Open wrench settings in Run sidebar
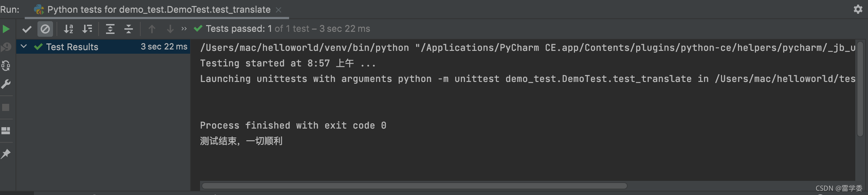868x195 pixels. pos(6,84)
